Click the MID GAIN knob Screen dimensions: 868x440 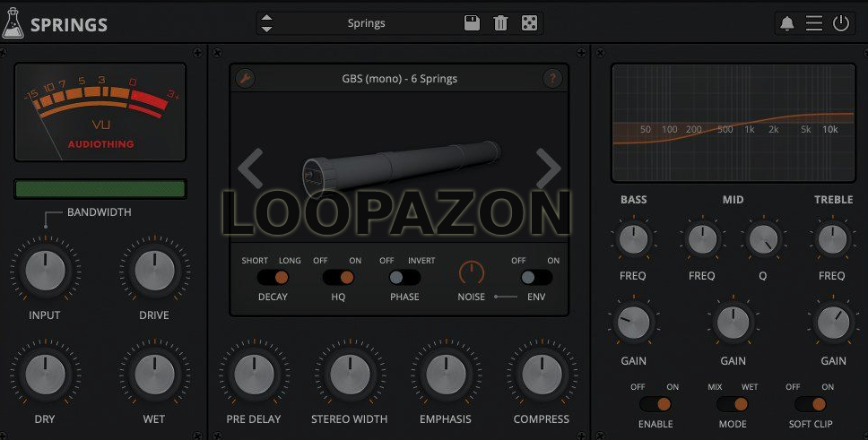[733, 324]
